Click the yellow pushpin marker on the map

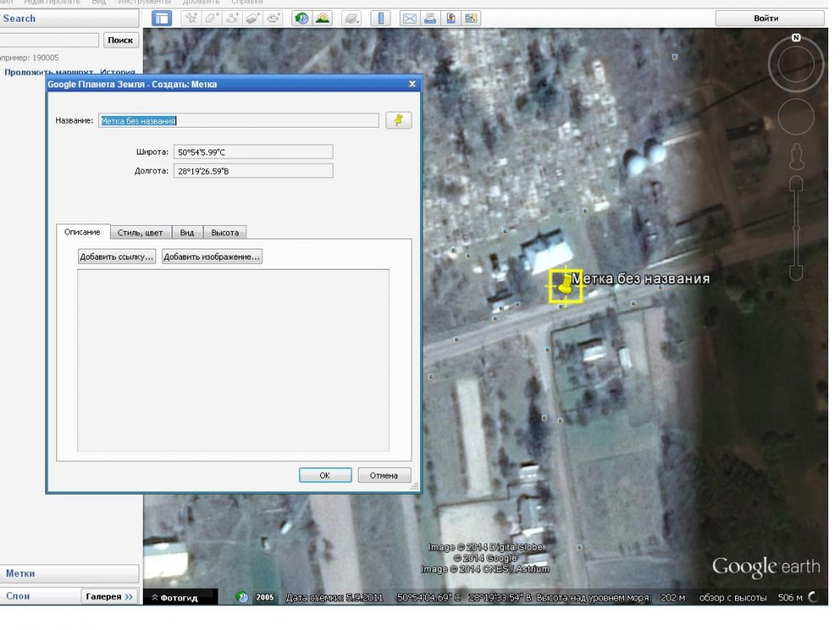pos(564,285)
